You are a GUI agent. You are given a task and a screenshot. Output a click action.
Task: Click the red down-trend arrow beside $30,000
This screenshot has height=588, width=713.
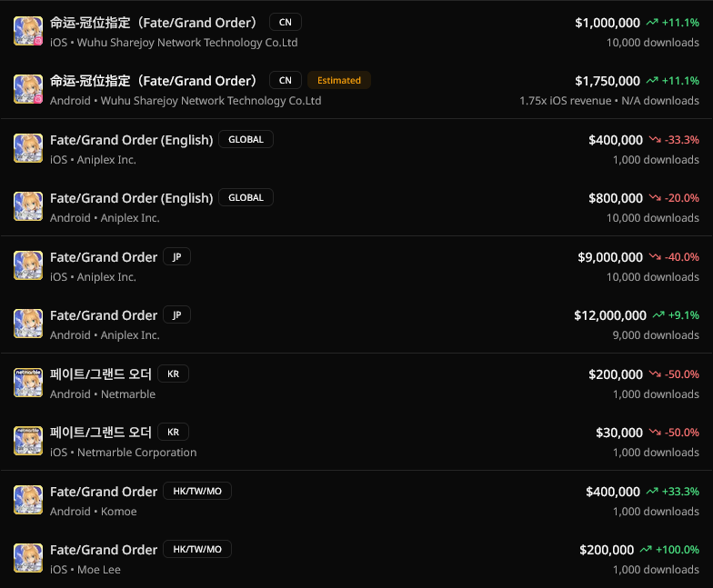click(x=655, y=433)
